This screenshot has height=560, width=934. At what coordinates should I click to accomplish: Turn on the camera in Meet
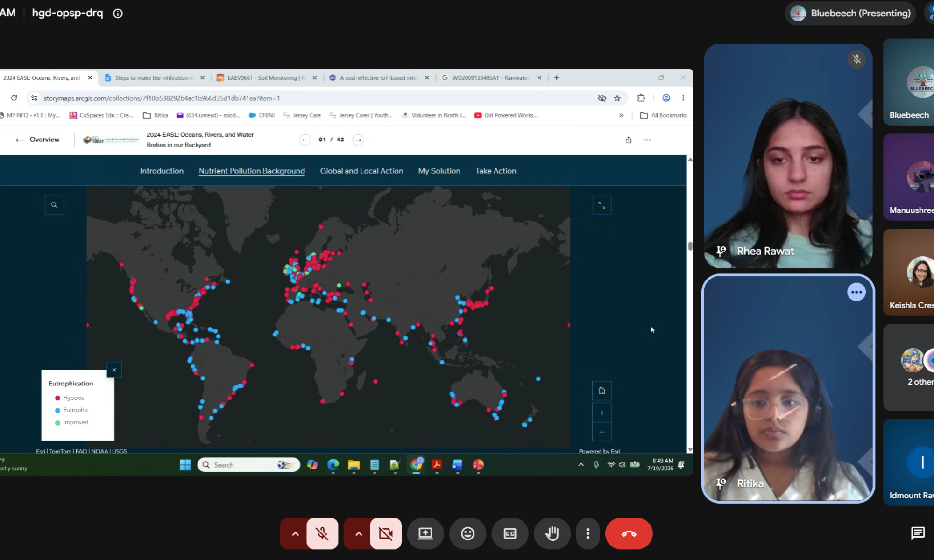386,533
